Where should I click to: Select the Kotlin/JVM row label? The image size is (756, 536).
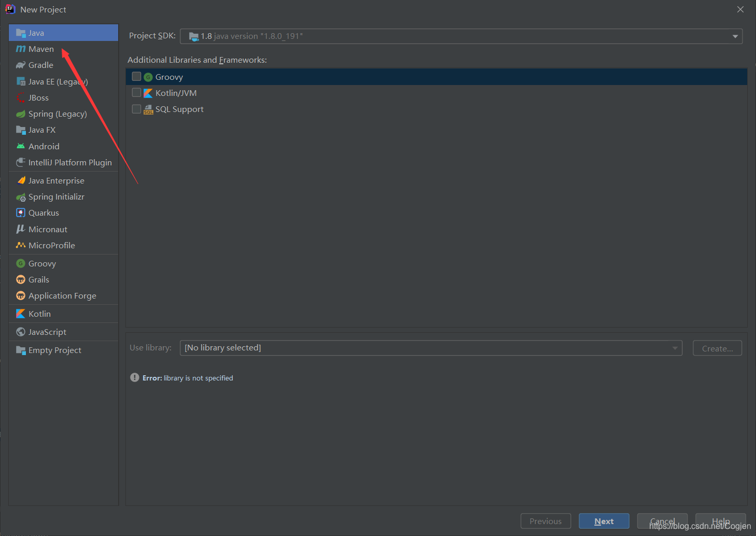click(176, 93)
